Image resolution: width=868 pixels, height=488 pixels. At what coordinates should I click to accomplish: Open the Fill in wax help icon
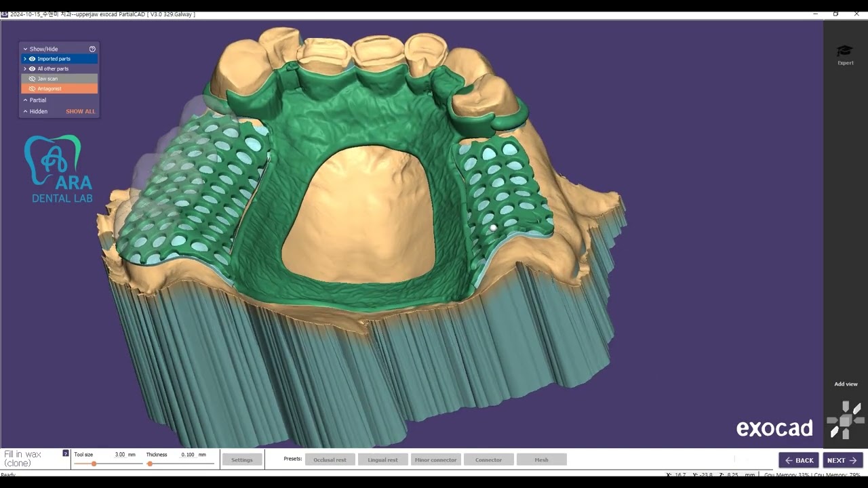pos(66,453)
